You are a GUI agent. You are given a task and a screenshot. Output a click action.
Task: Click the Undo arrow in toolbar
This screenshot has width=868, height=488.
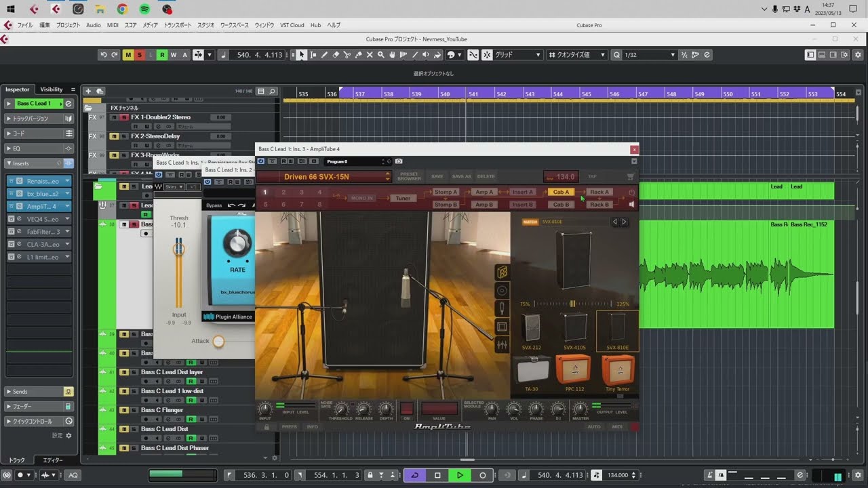104,55
